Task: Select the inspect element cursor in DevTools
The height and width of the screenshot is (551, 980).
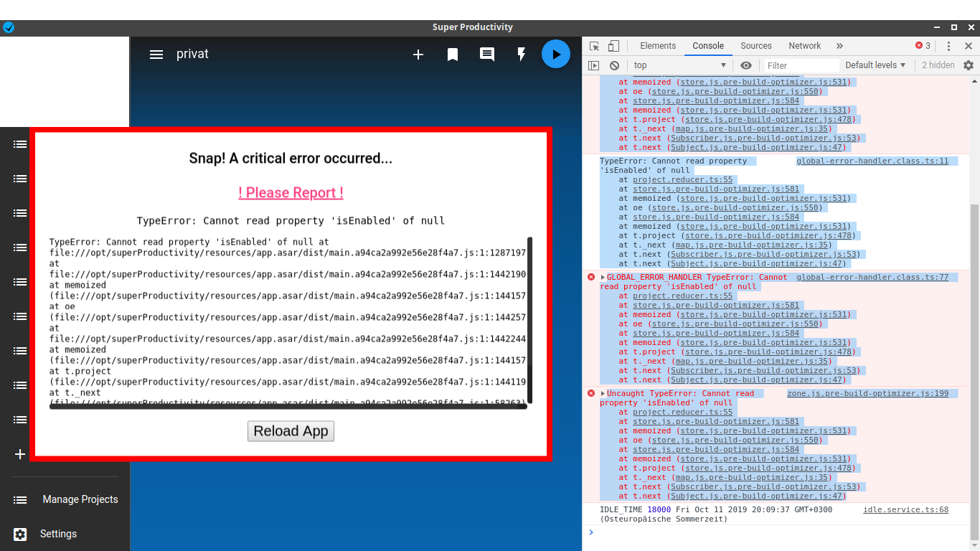Action: [593, 45]
